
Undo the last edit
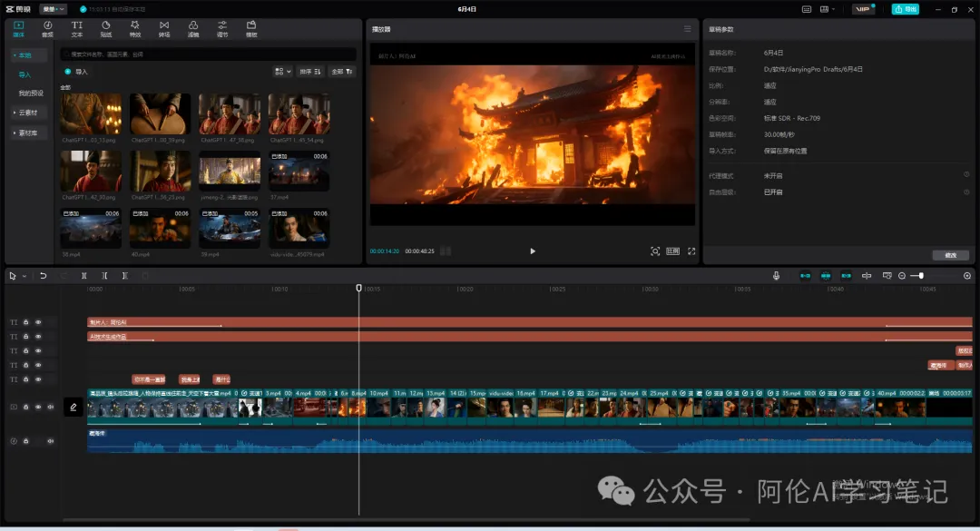coord(44,276)
